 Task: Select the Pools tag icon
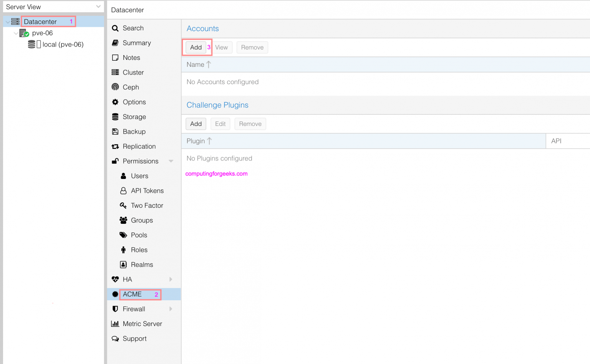pyautogui.click(x=123, y=235)
